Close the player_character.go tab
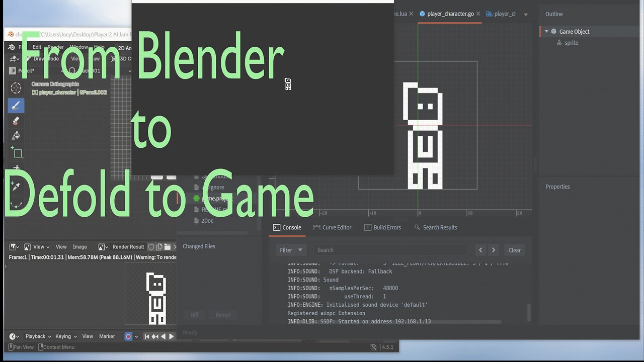 pos(478,14)
